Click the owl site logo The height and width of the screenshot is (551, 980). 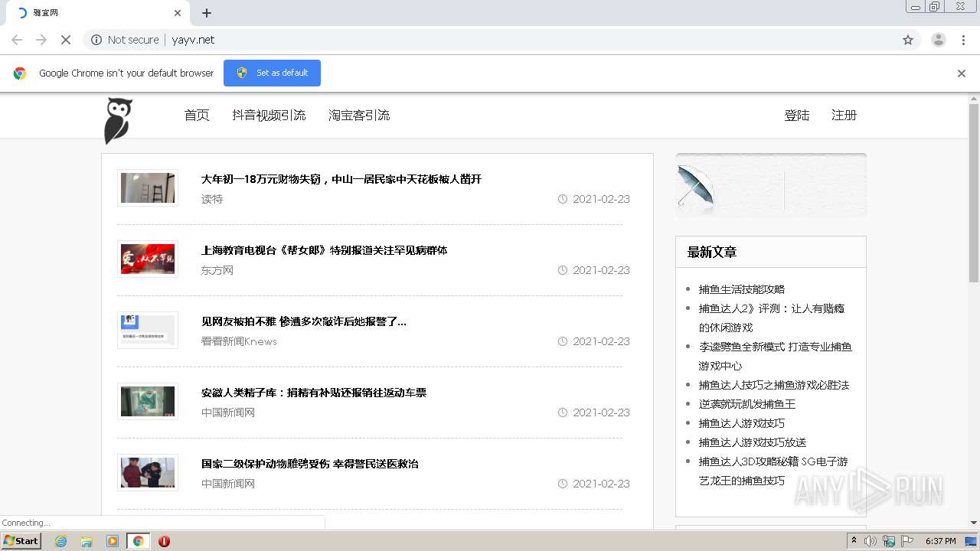(119, 120)
